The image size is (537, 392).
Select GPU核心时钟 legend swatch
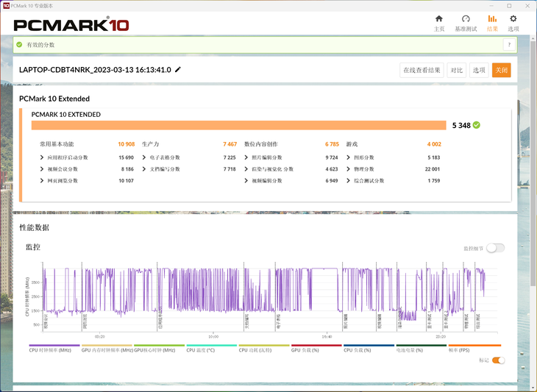(x=159, y=346)
